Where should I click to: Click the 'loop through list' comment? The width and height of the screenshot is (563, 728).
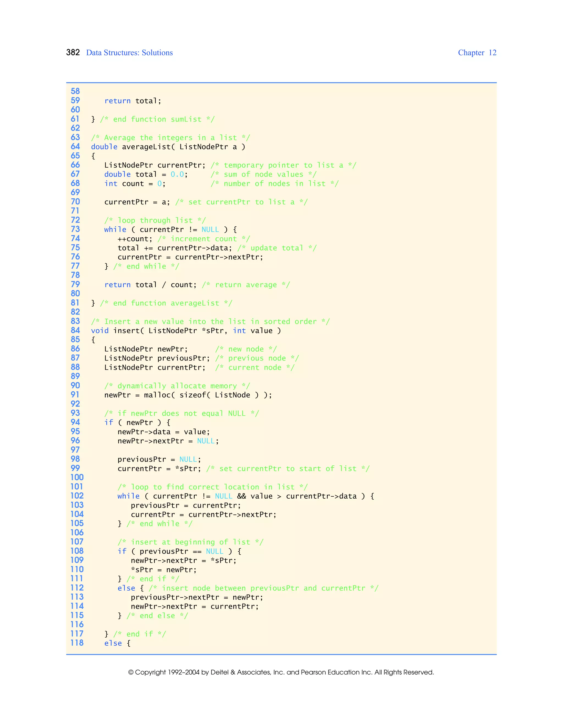tap(155, 220)
